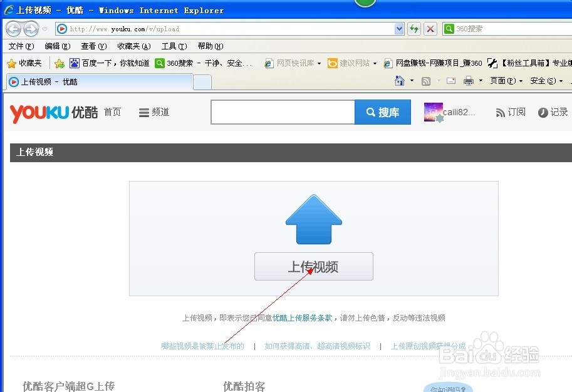Viewport: 572px width, 392px height.
Task: Open 上传原创视频获得分成 link
Action: 429,346
